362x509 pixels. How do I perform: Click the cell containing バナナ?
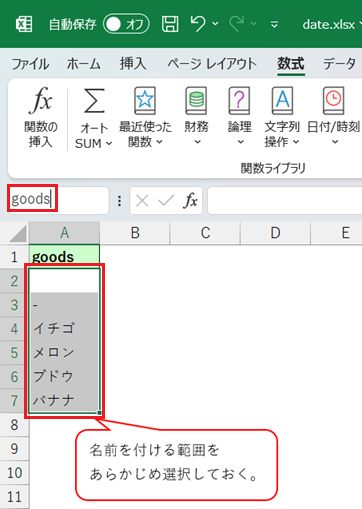tap(65, 401)
